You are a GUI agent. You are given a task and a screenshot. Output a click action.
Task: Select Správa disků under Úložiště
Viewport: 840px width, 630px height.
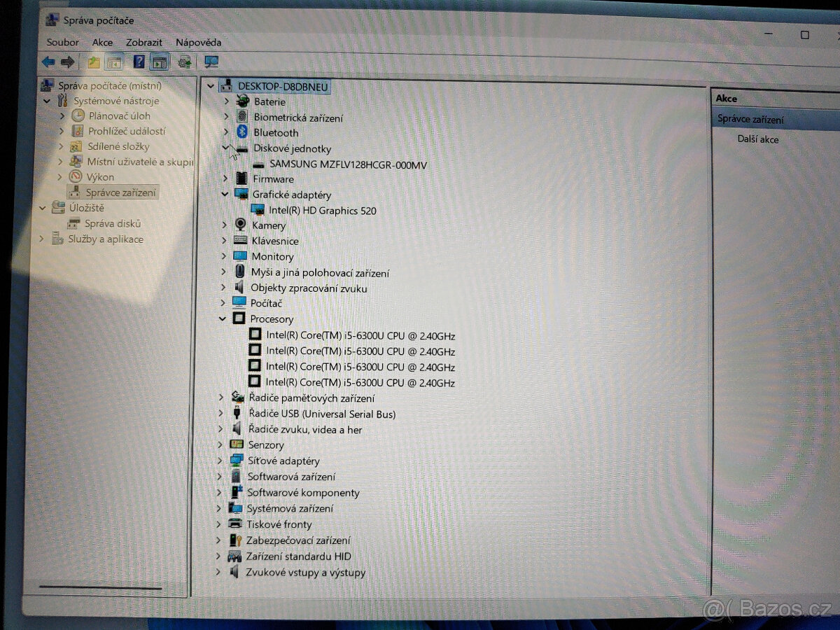tap(113, 223)
